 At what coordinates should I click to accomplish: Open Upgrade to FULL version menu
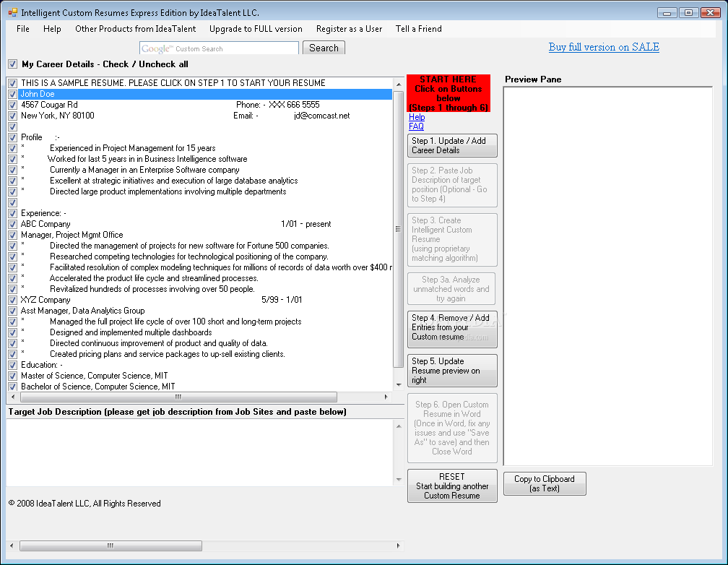coord(256,29)
